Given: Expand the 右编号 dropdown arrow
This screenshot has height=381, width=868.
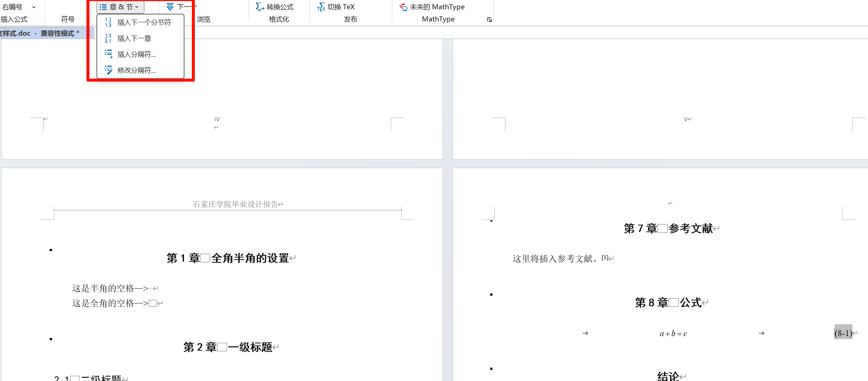Looking at the screenshot, I should click(x=34, y=7).
